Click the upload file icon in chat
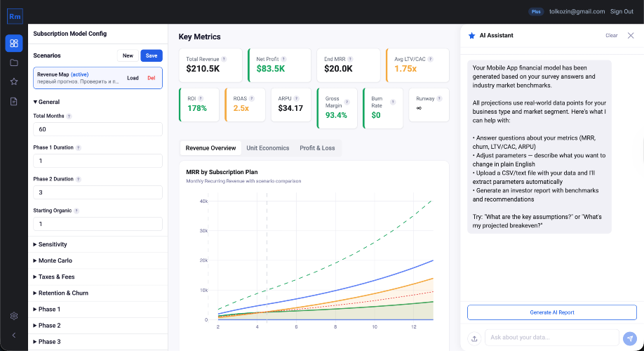The width and height of the screenshot is (644, 351). pyautogui.click(x=474, y=338)
